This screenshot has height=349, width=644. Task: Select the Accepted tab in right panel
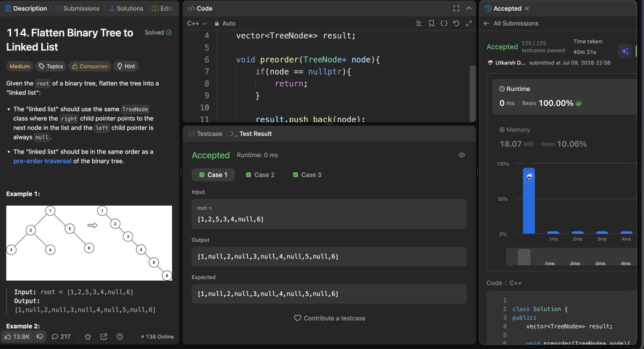tap(503, 9)
